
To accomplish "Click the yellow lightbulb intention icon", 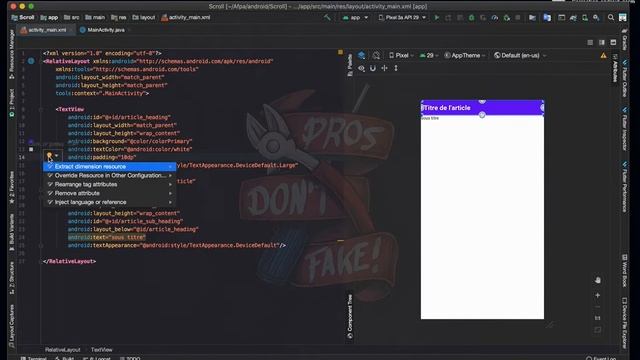I will 49,156.
